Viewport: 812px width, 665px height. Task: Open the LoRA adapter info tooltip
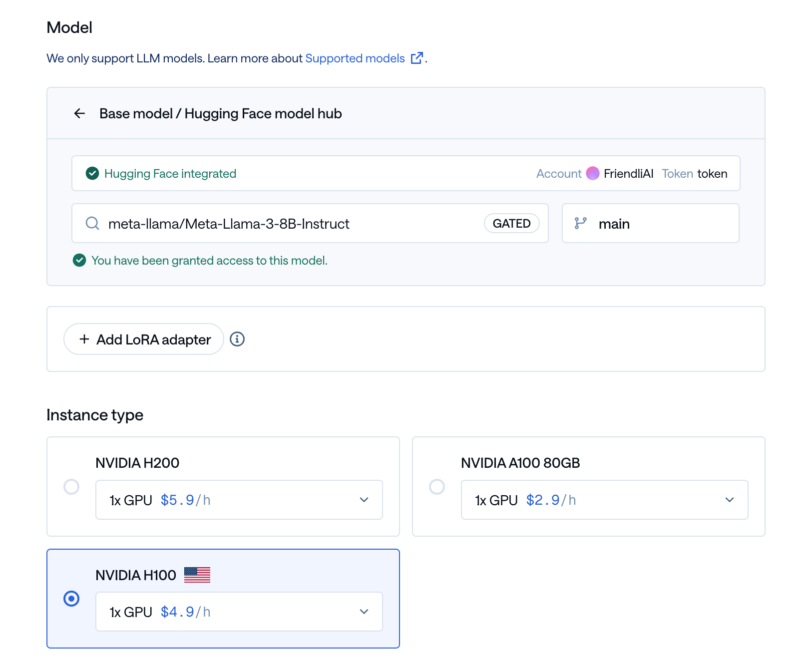coord(237,339)
